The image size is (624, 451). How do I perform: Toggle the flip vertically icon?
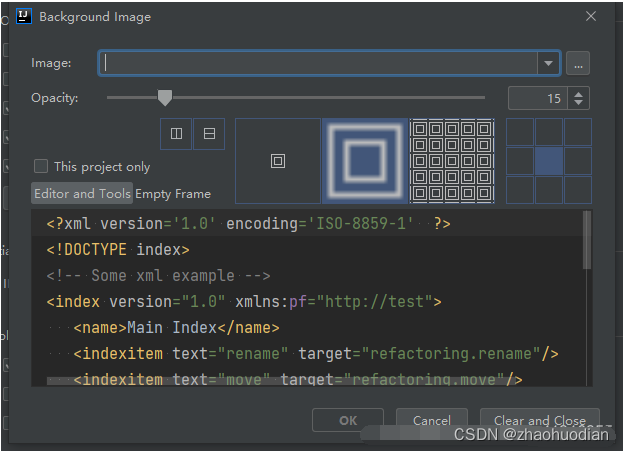pyautogui.click(x=209, y=134)
